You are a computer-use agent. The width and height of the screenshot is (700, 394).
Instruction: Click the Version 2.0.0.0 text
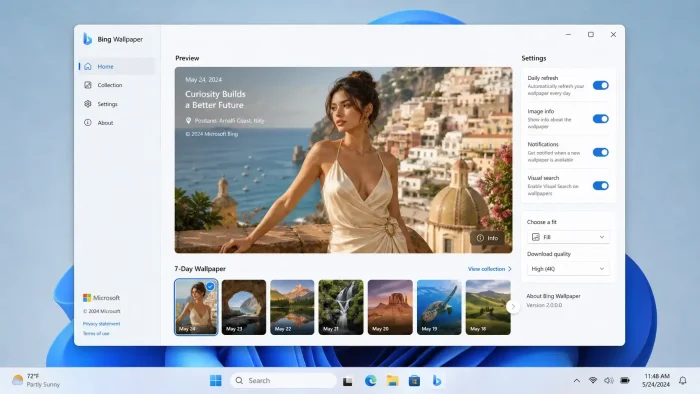tap(544, 305)
